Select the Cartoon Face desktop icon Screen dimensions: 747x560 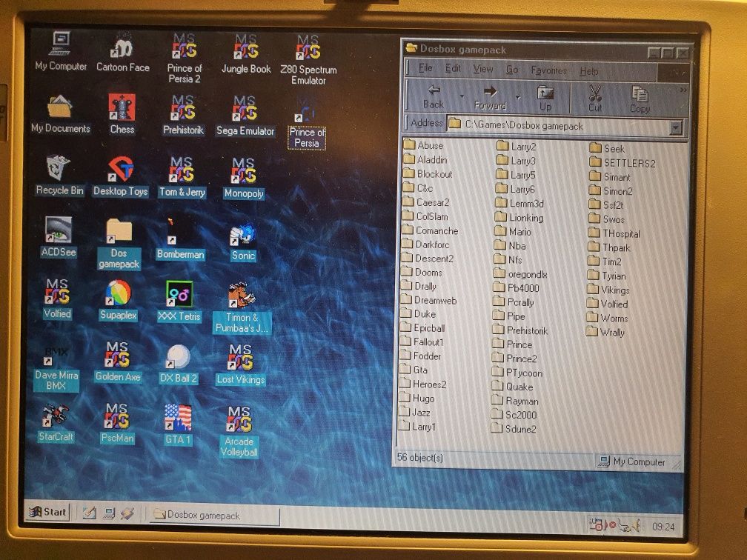pyautogui.click(x=123, y=53)
